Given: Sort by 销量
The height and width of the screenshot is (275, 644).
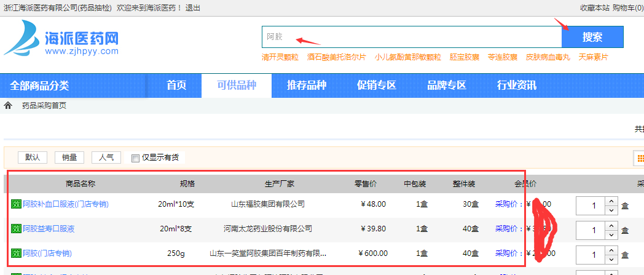Looking at the screenshot, I should 69,157.
